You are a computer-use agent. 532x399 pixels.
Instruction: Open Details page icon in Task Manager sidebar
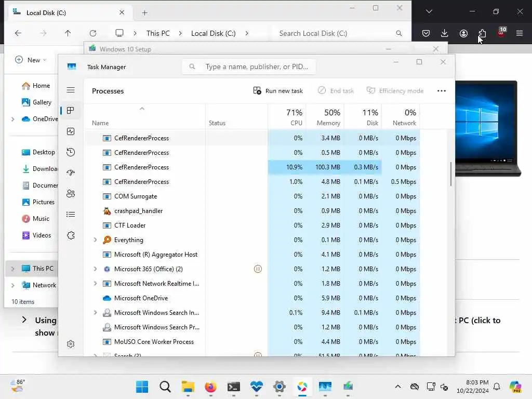coord(71,215)
